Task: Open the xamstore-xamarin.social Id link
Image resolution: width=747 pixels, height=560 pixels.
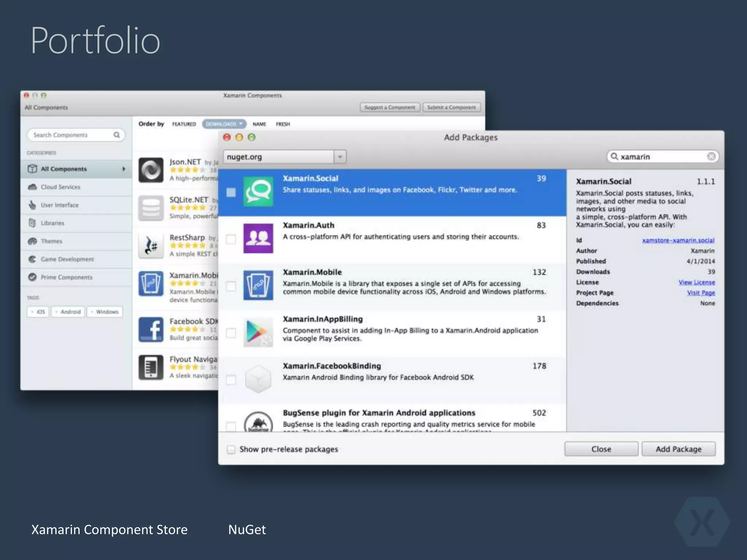Action: click(x=678, y=240)
